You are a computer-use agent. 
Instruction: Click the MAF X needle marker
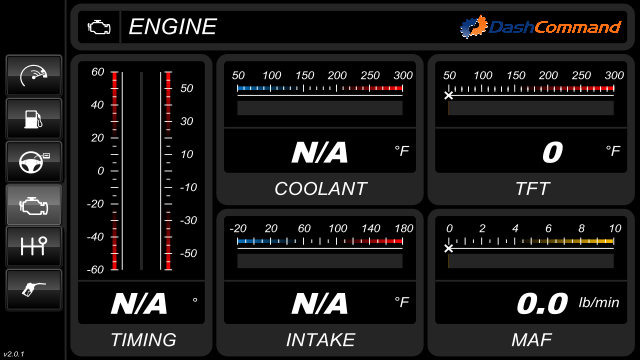click(x=449, y=248)
